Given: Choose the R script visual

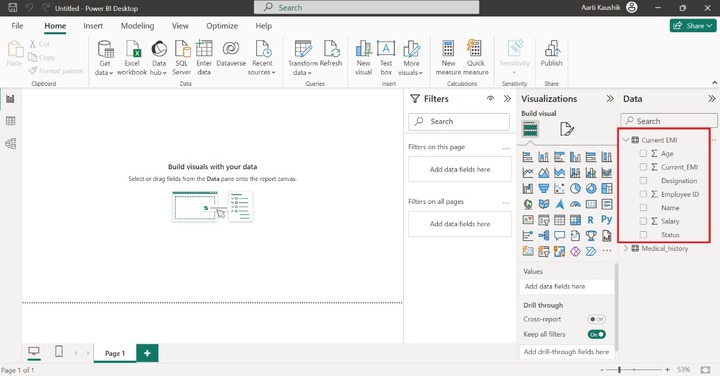Looking at the screenshot, I should click(591, 220).
